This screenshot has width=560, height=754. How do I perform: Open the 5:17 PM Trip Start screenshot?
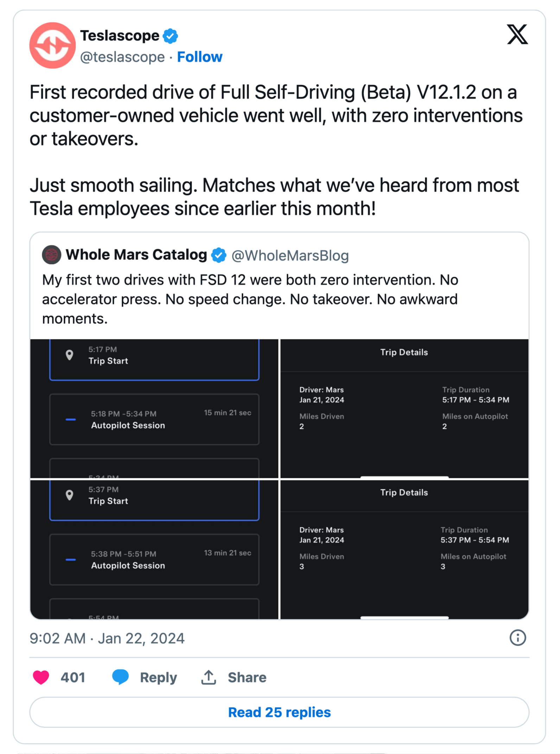154,409
